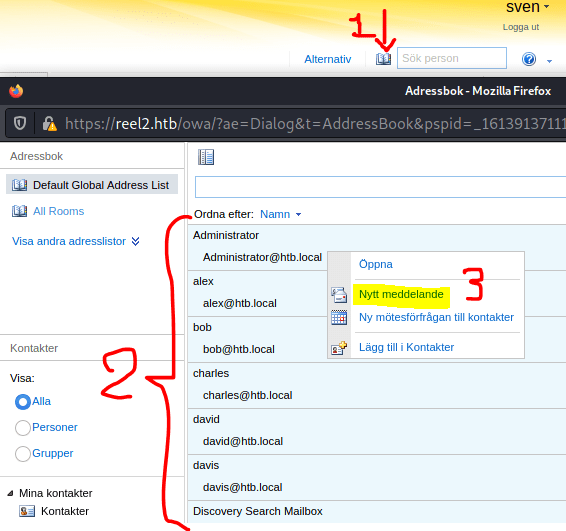Focus the Sök person search field
Image resolution: width=566 pixels, height=531 pixels.
pos(452,58)
